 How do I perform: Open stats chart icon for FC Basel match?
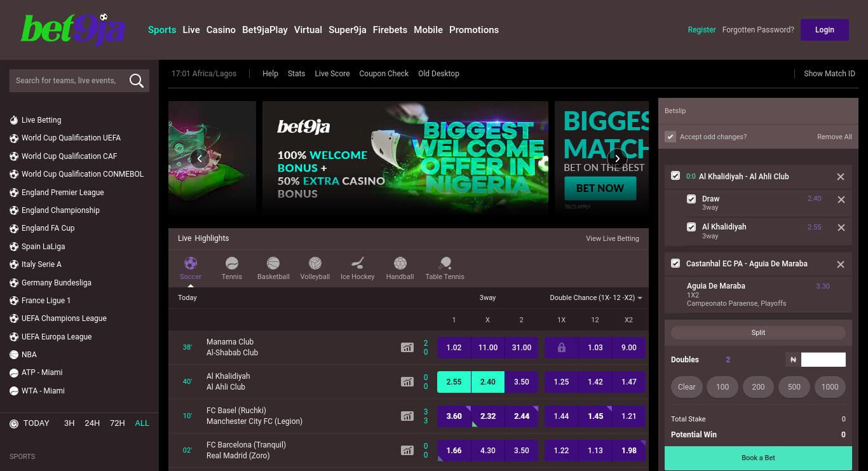click(407, 416)
